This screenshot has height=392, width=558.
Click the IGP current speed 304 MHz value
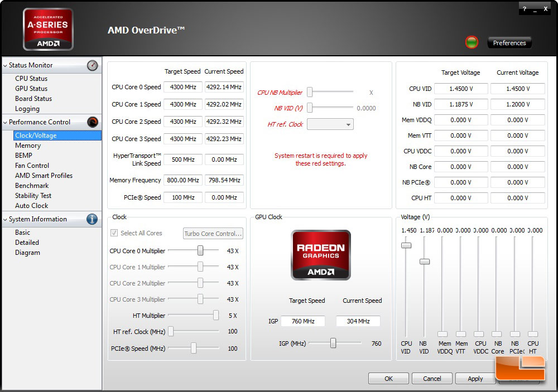[358, 321]
